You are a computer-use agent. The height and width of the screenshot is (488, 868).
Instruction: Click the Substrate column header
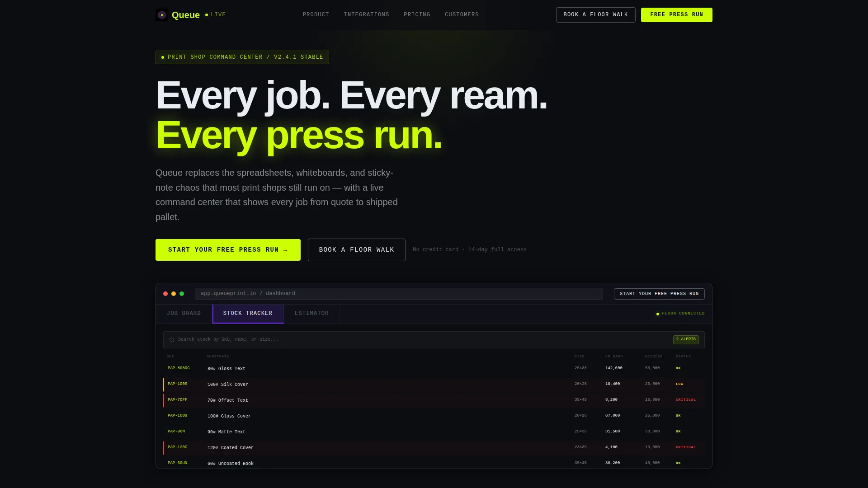[x=218, y=357]
